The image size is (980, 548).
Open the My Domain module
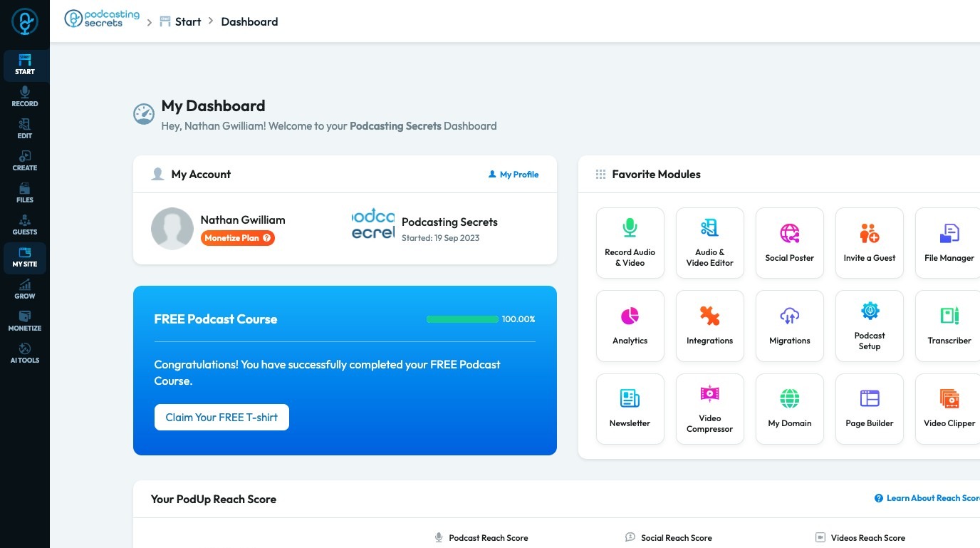[790, 409]
